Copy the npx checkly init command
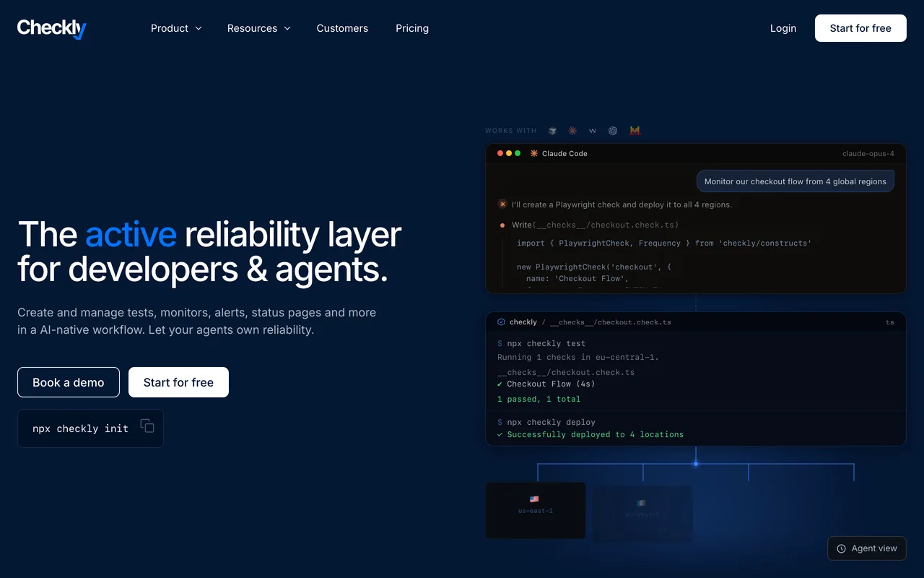 pos(147,426)
